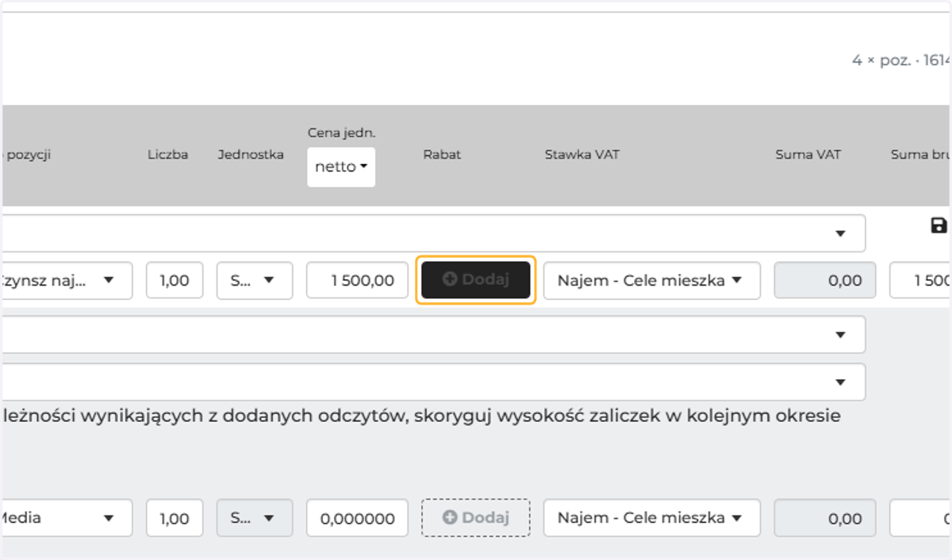
Task: Open unit dropdown in Media row
Action: click(255, 518)
